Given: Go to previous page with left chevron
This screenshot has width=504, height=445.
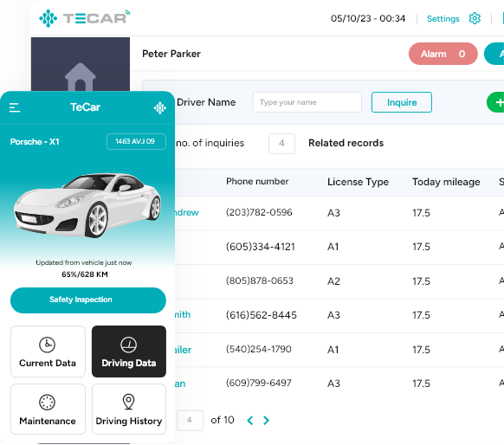Looking at the screenshot, I should [x=250, y=420].
